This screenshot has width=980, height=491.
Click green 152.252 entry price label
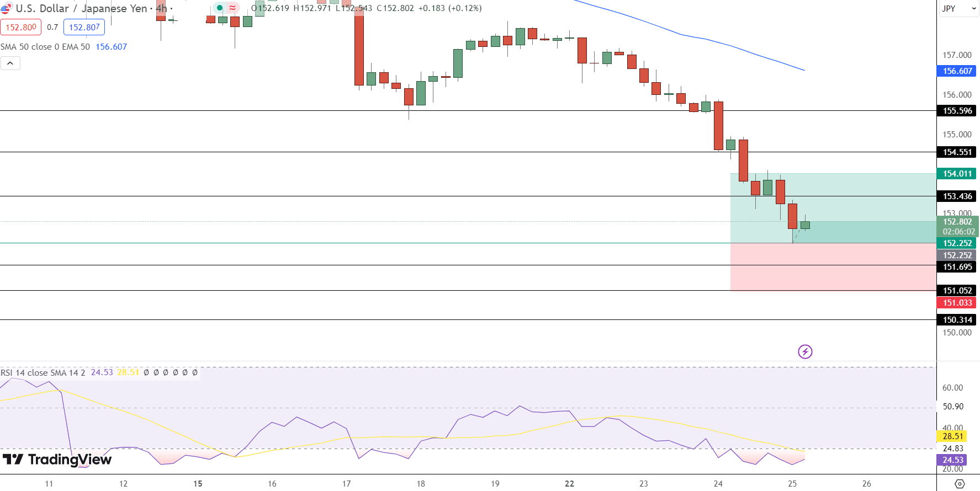[x=957, y=243]
